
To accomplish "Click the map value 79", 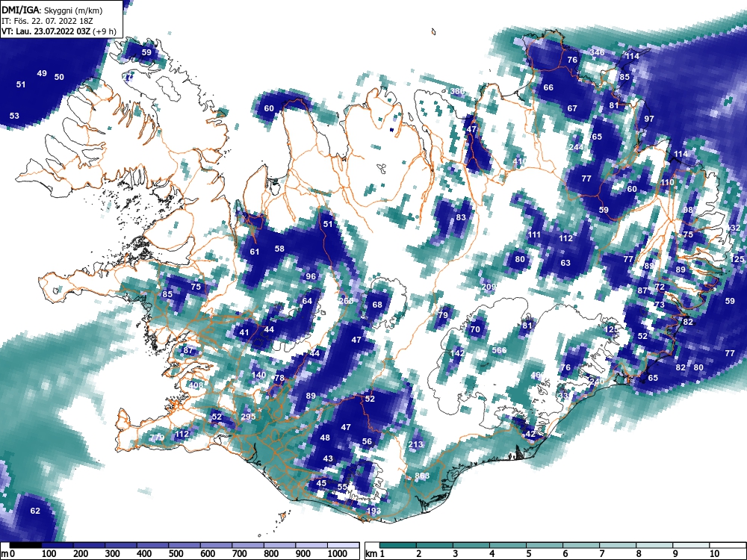I will pos(443,315).
